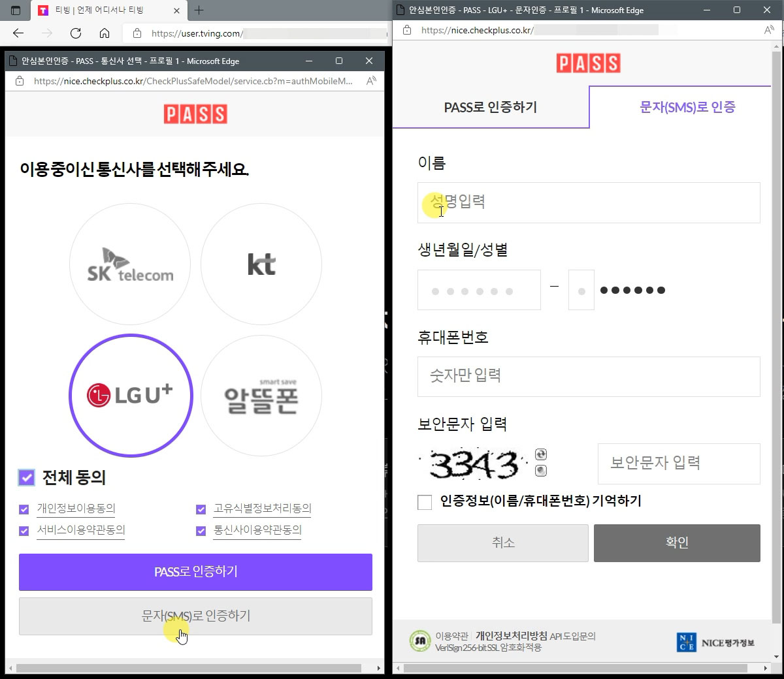Image resolution: width=784 pixels, height=679 pixels.
Task: Focus 숫자만 입력 phone number field
Action: coord(589,377)
